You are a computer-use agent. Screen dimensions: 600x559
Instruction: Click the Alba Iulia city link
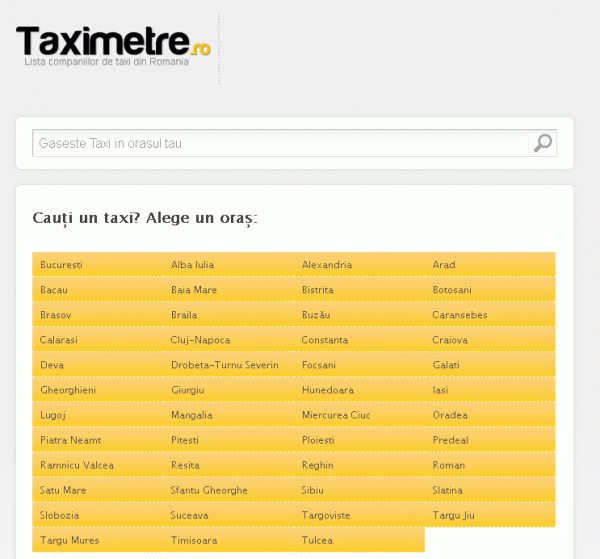coord(192,265)
